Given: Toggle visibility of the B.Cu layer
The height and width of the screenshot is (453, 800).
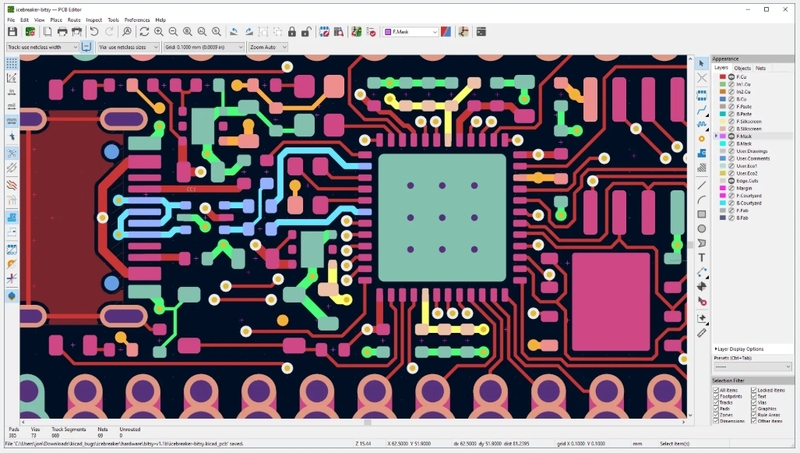Looking at the screenshot, I should pyautogui.click(x=732, y=99).
